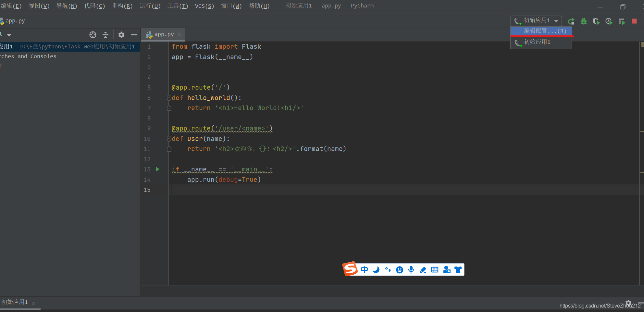
Task: Select the project root 初始应用1 tree row
Action: point(70,46)
